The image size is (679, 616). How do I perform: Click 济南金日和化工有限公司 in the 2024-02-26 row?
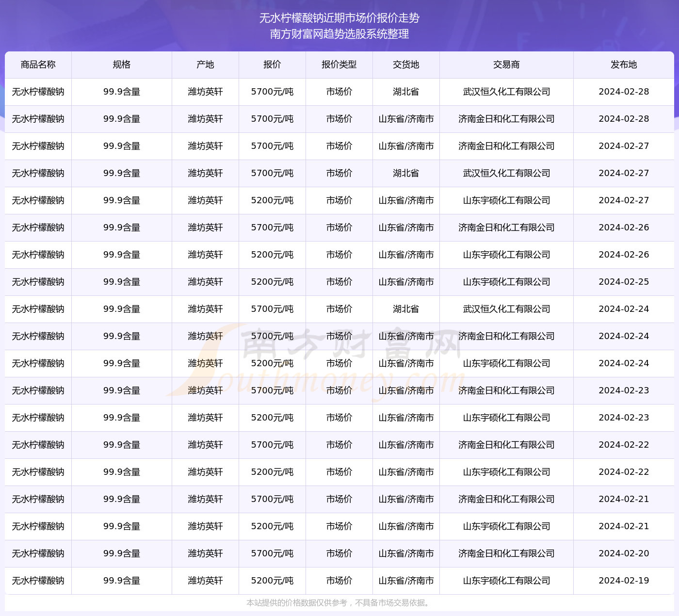click(x=506, y=227)
